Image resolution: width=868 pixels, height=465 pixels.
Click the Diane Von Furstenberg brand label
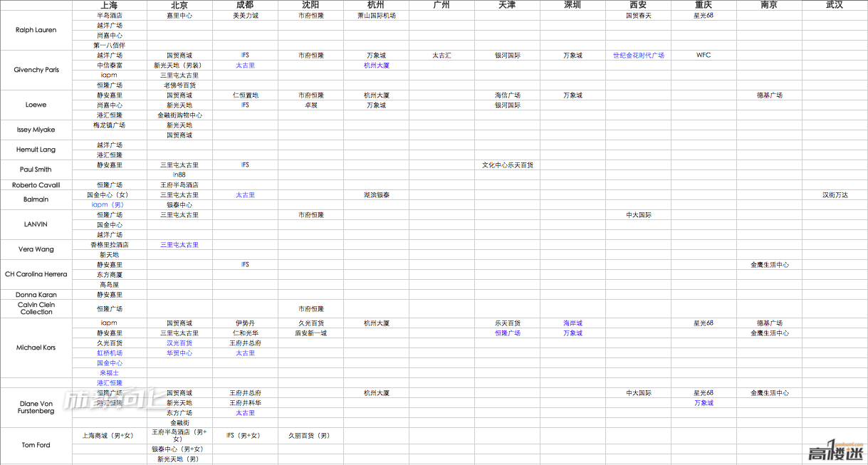click(x=36, y=407)
